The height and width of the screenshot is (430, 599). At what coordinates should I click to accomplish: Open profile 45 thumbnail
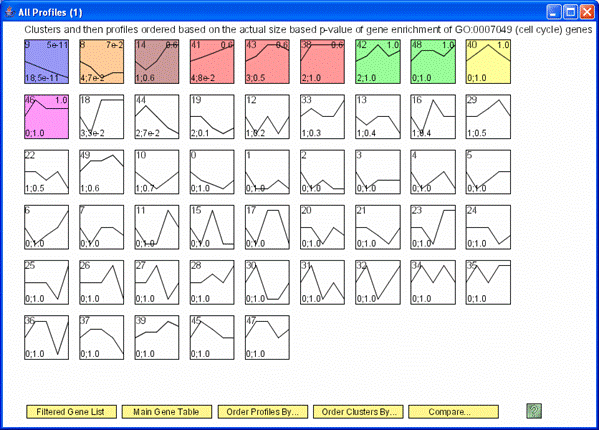point(212,338)
